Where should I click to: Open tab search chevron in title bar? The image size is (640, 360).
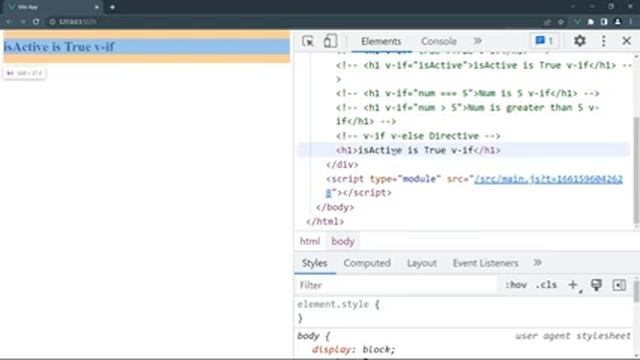pos(573,7)
